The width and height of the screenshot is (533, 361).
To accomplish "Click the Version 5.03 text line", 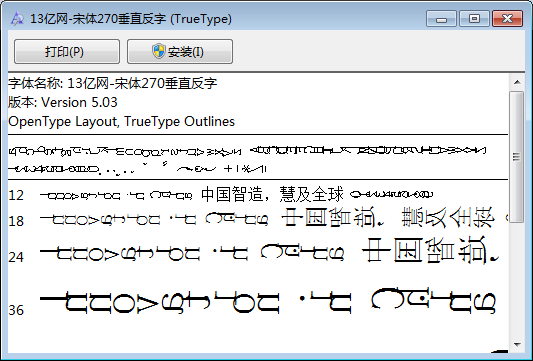I will (x=63, y=102).
